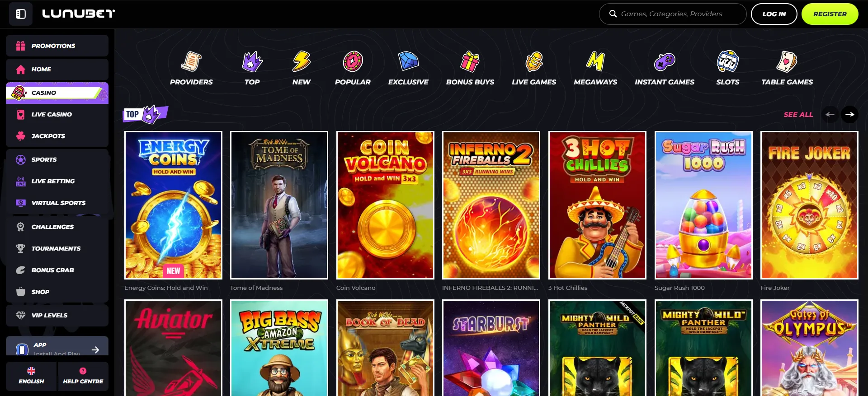The width and height of the screenshot is (868, 396).
Task: Click the See All link
Action: pos(798,115)
